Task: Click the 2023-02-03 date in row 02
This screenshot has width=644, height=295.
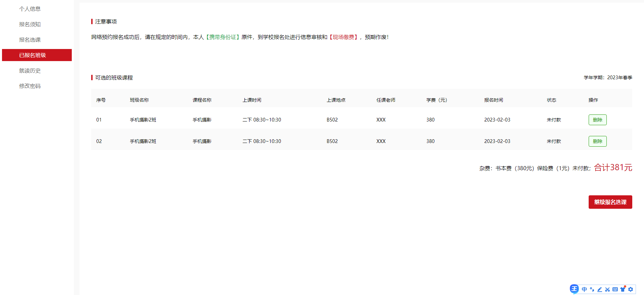Action: (x=497, y=141)
